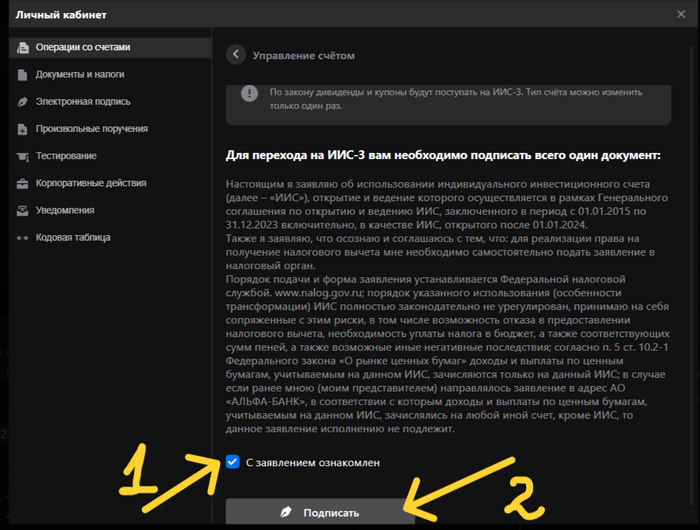Screen dimensions: 700x530
Task: Click the Произвольные поручения file icon
Action: pyautogui.click(x=22, y=129)
